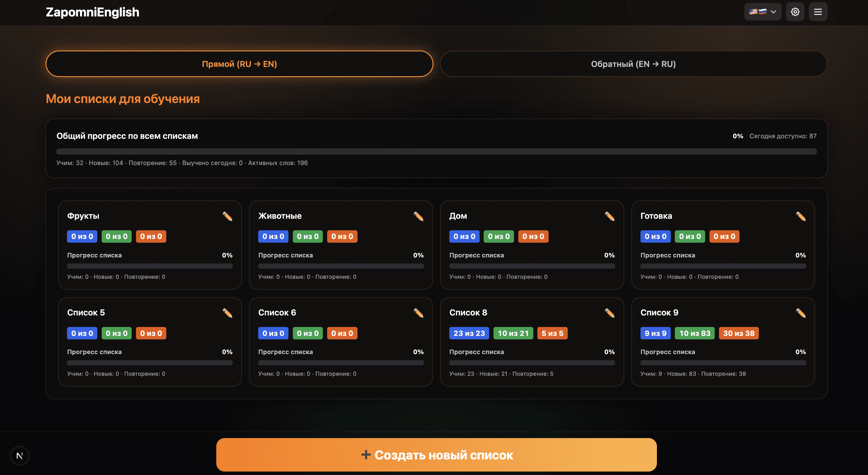Click the overall progress bar

pos(436,152)
